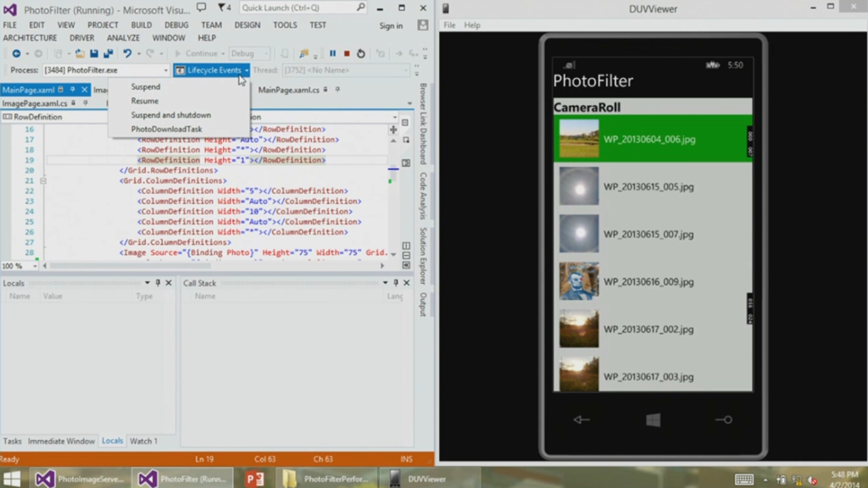Click the Open File folder icon
The height and width of the screenshot is (488, 868).
pyautogui.click(x=81, y=53)
